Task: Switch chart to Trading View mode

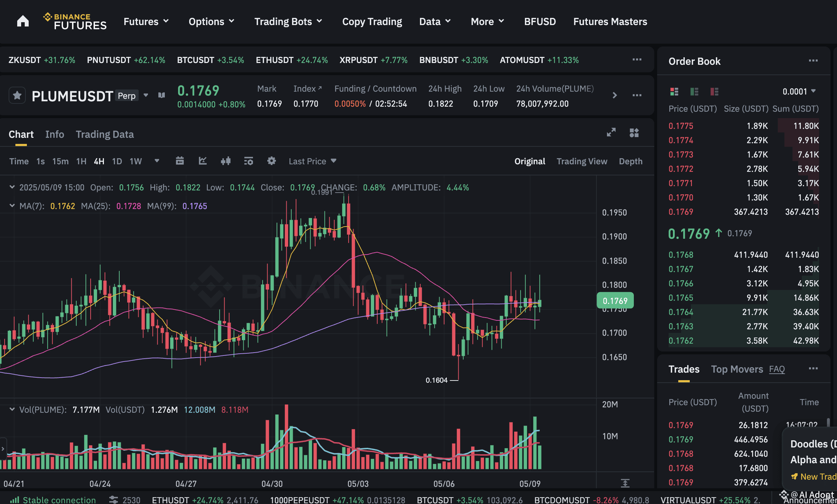Action: [x=582, y=161]
